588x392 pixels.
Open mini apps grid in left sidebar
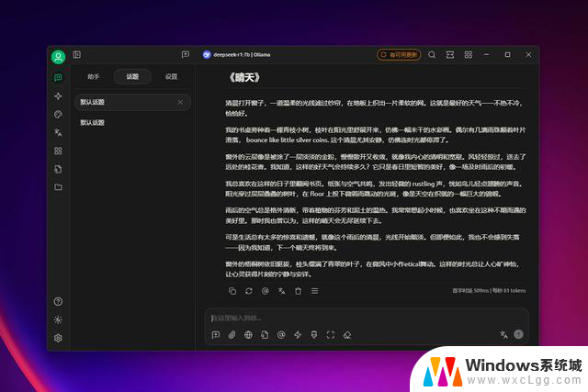tap(58, 151)
